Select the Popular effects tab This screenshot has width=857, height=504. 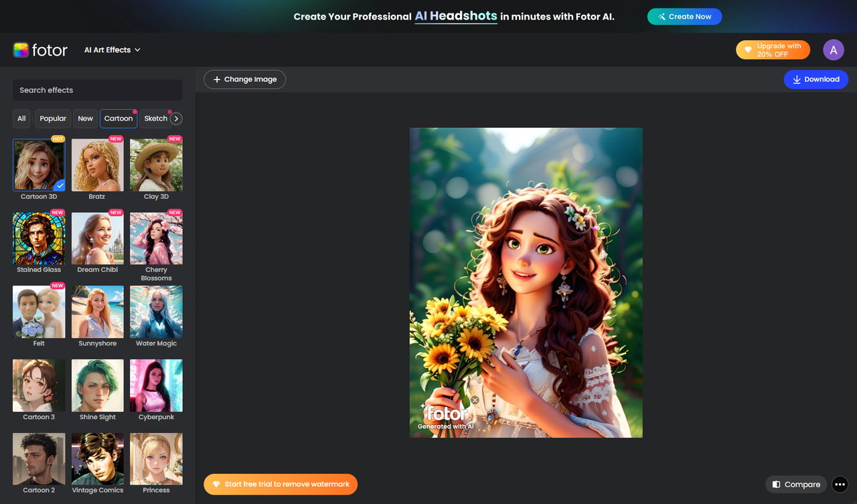[x=53, y=118]
